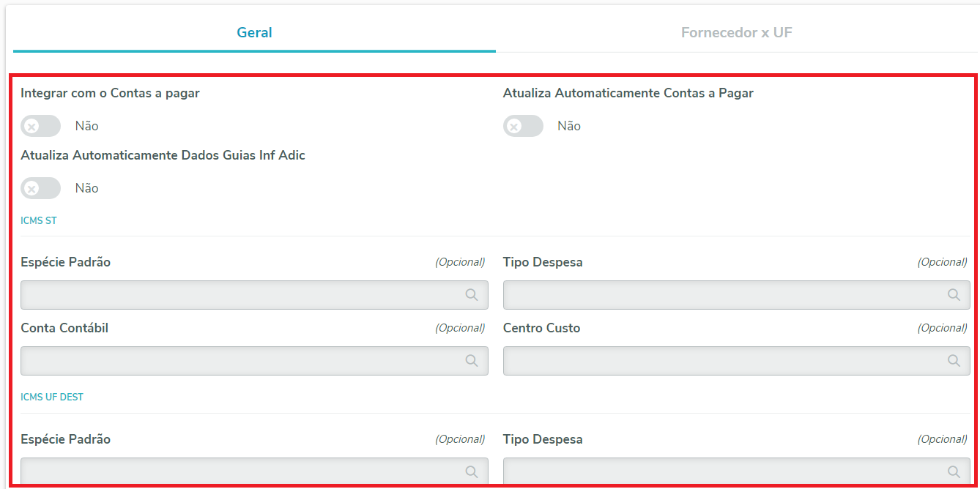Click magnifier icon in ICMS UF DEST Tipo Despesa
This screenshot has height=489, width=980.
click(954, 471)
